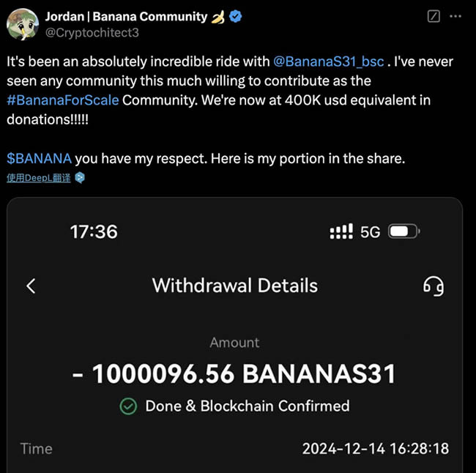Click the blue verified badge beside the name

coord(236,17)
